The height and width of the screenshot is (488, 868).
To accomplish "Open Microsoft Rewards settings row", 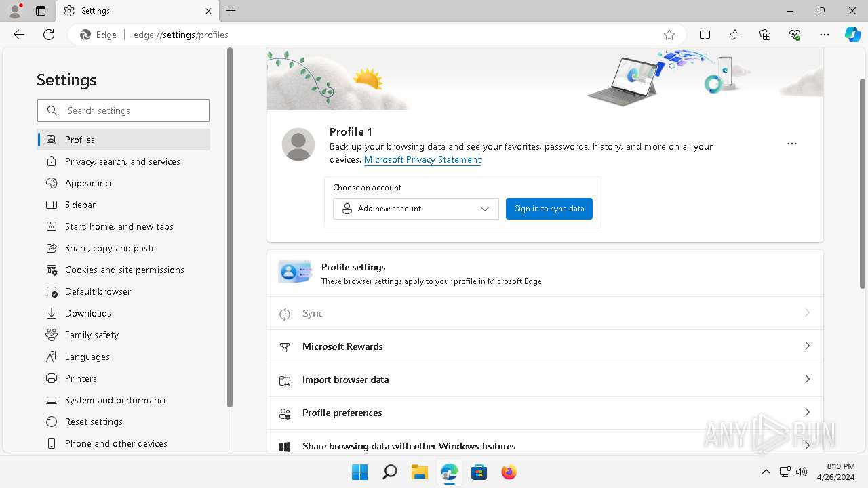I will [x=545, y=346].
